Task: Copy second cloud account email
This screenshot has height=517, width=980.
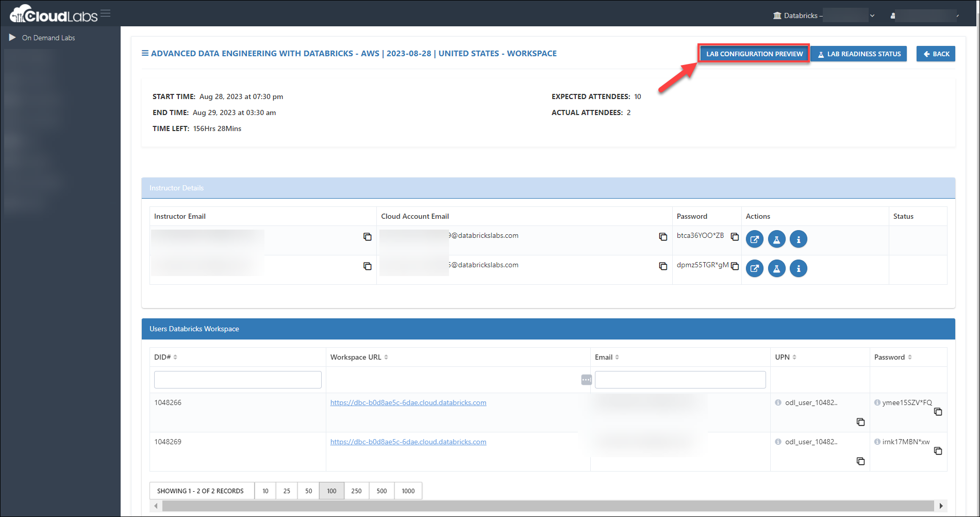Action: point(663,266)
